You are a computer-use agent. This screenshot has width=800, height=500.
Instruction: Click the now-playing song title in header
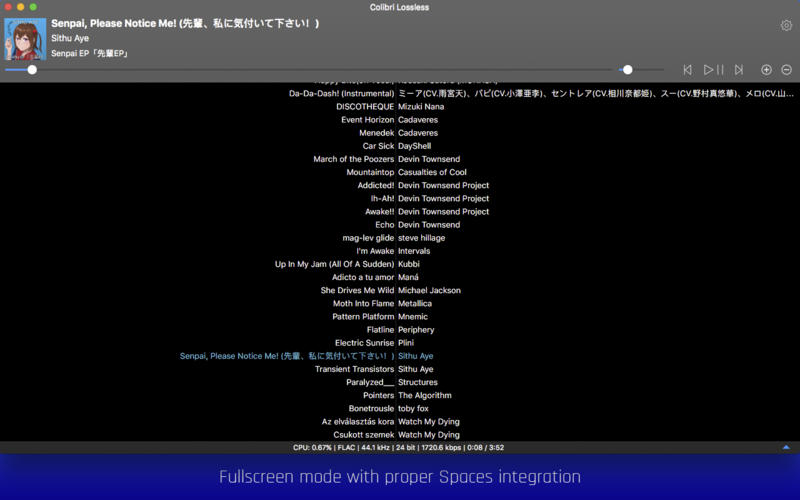tap(185, 23)
